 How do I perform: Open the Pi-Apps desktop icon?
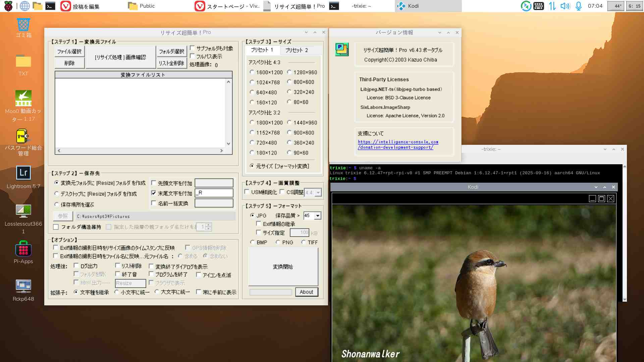23,249
